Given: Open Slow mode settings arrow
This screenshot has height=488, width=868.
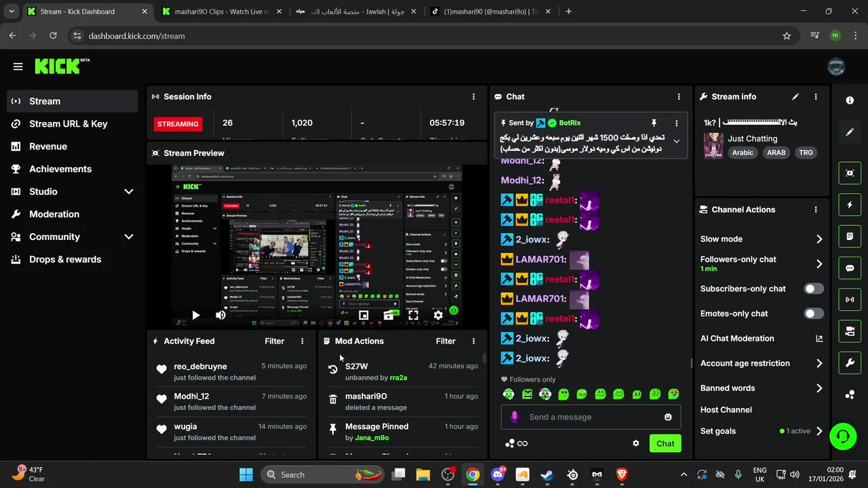Looking at the screenshot, I should coord(819,239).
